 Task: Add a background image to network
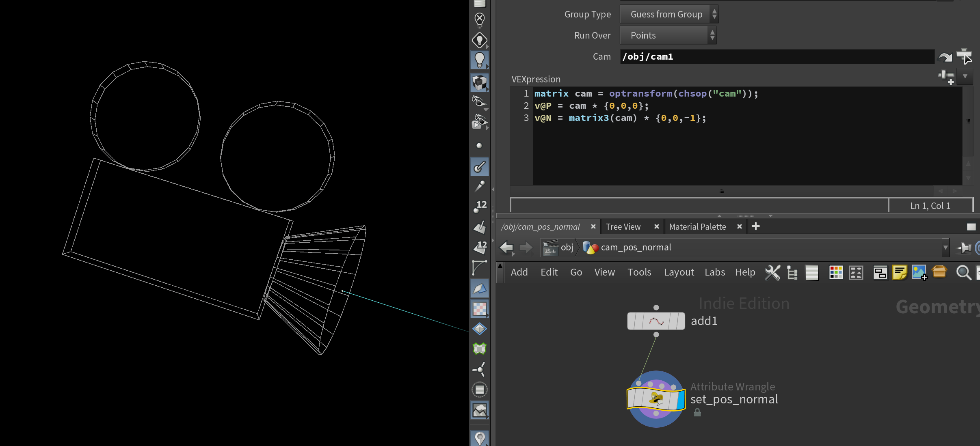coord(919,272)
